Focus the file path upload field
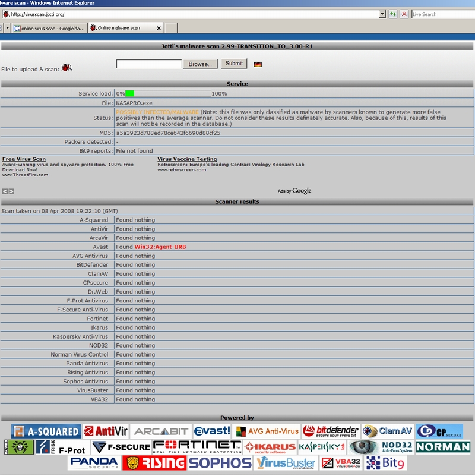The height and width of the screenshot is (476, 475). pyautogui.click(x=149, y=64)
